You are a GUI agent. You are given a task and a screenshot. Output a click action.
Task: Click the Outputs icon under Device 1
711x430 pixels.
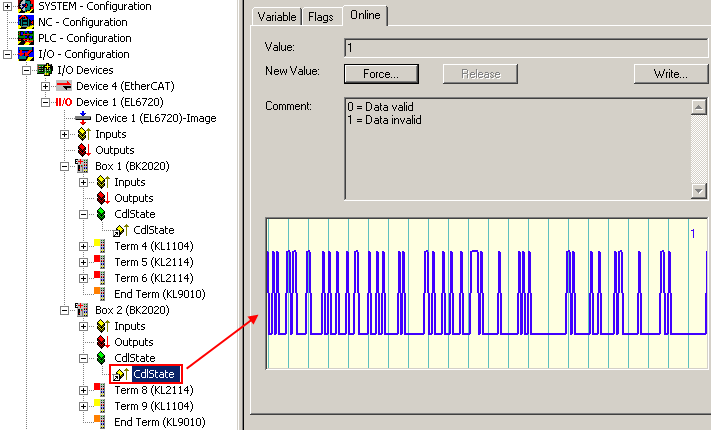[84, 150]
